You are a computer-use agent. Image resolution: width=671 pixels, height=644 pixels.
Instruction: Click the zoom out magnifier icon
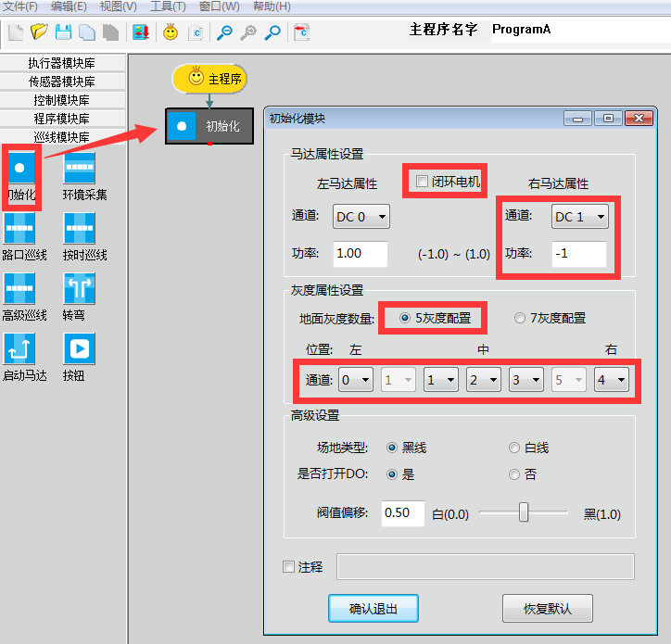pyautogui.click(x=224, y=32)
